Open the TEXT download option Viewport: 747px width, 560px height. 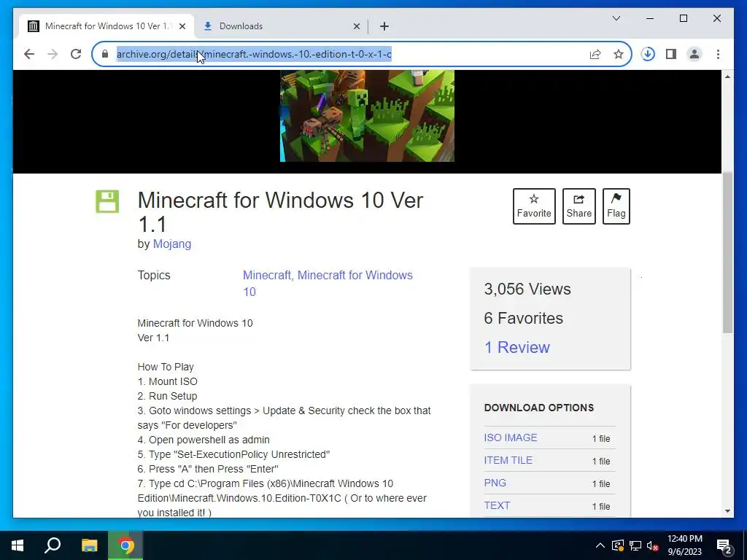pyautogui.click(x=497, y=506)
